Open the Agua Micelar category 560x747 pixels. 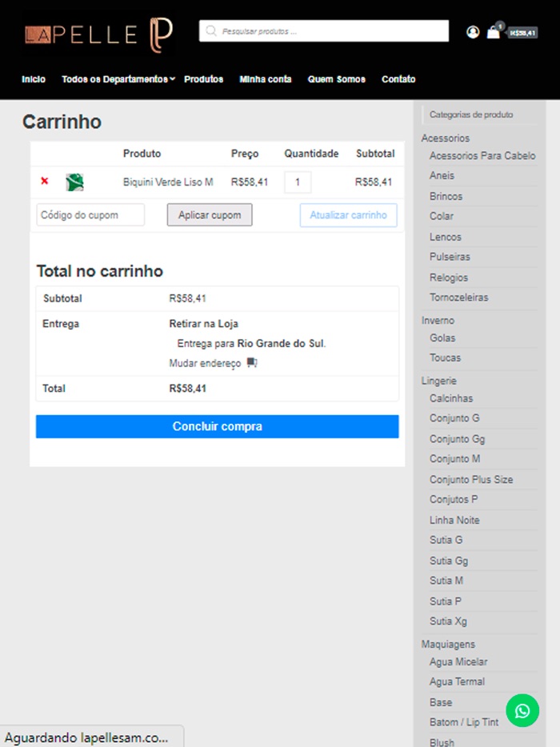[458, 662]
